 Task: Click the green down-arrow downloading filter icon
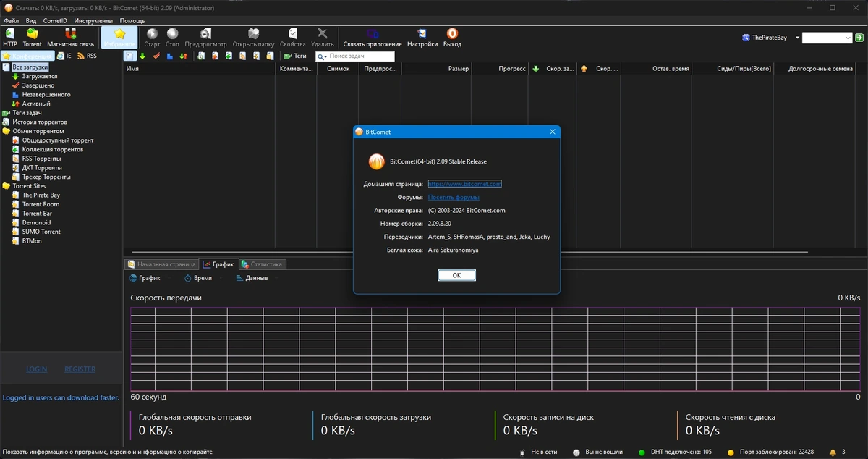point(142,56)
